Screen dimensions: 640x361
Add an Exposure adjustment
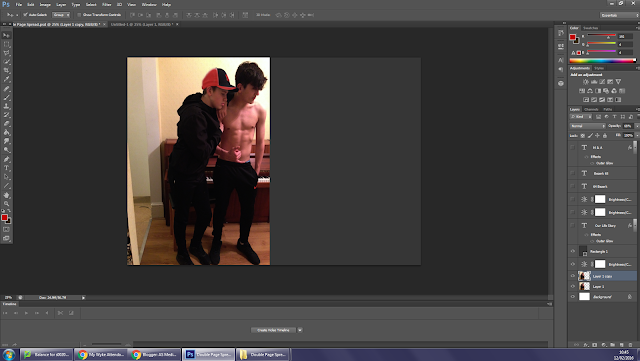pyautogui.click(x=610, y=82)
